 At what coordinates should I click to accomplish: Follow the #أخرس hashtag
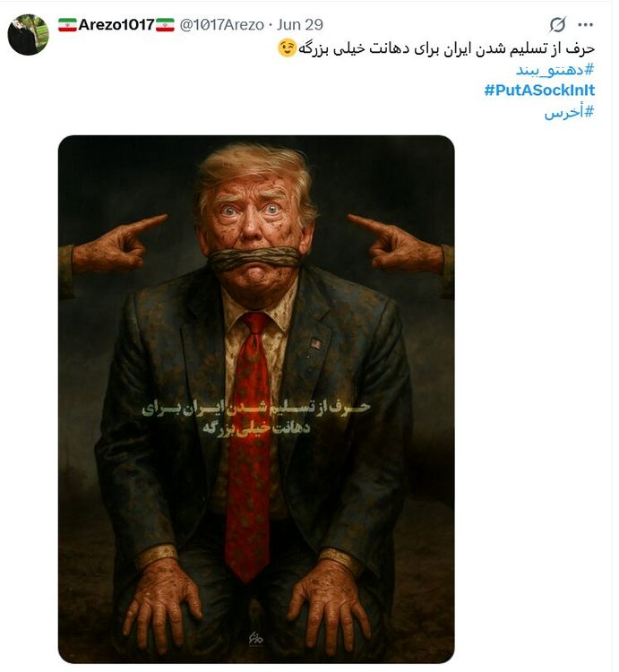click(x=570, y=112)
